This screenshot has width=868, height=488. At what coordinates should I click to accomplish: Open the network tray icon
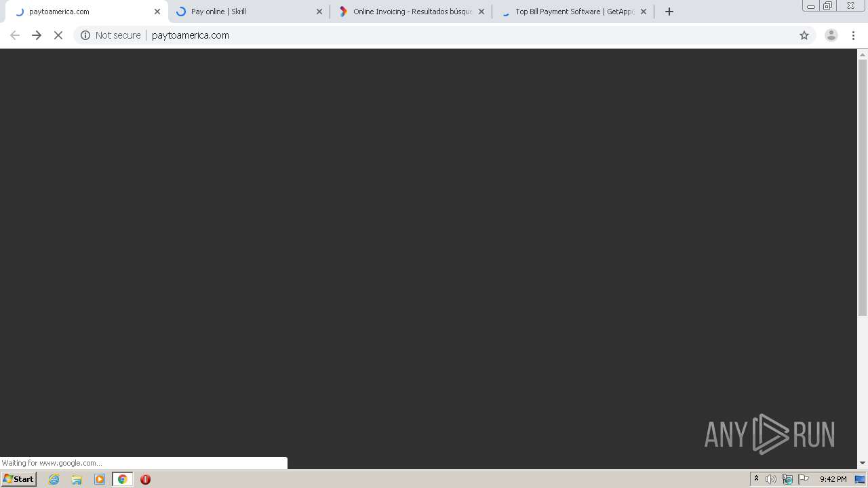(787, 479)
